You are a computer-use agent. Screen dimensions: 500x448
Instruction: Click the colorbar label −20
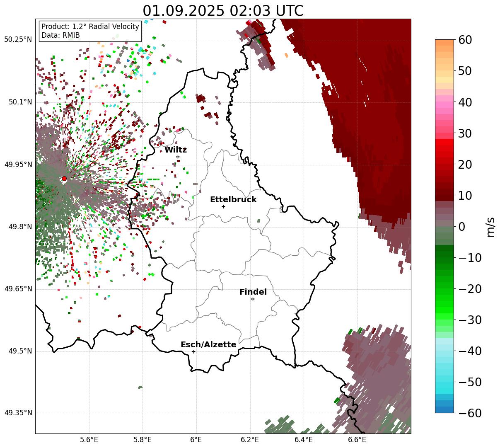(469, 288)
